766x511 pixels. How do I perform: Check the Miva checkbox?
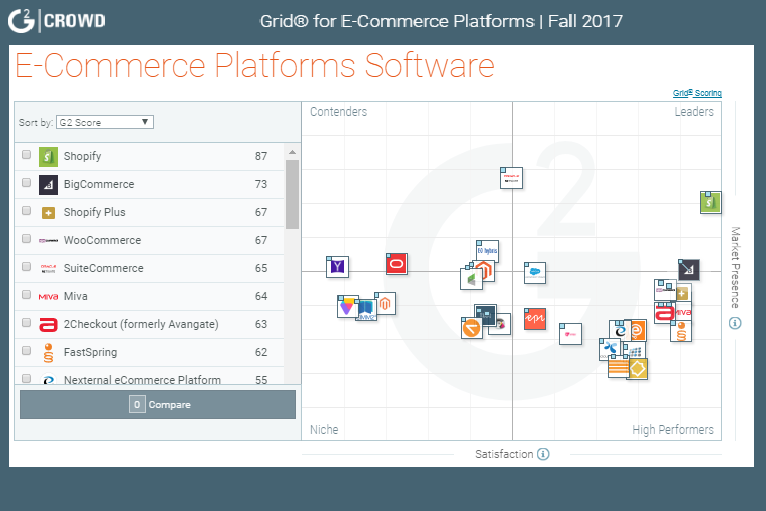tap(26, 295)
